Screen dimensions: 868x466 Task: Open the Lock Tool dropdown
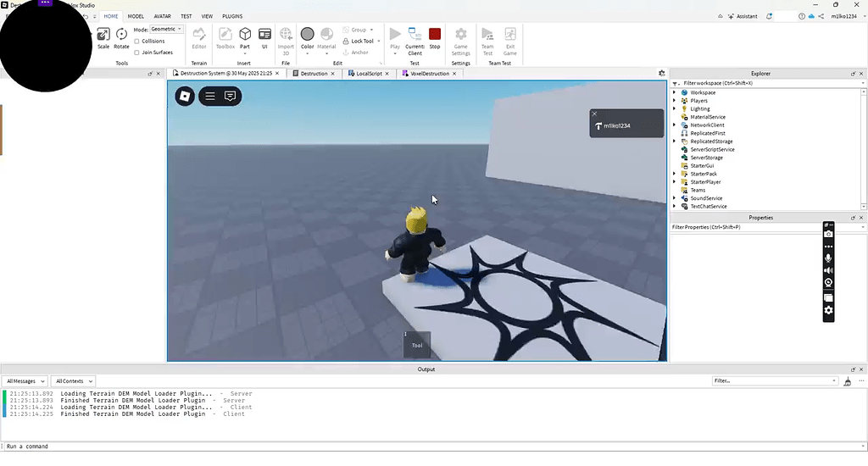click(379, 41)
